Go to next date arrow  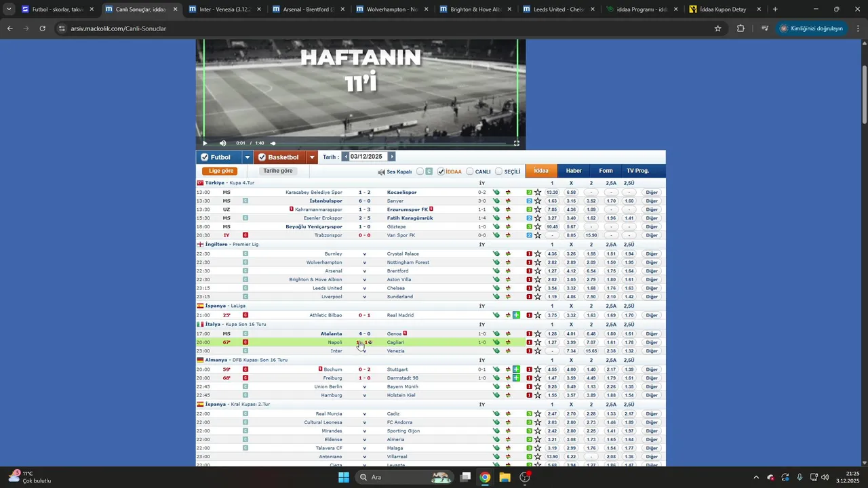[391, 157]
